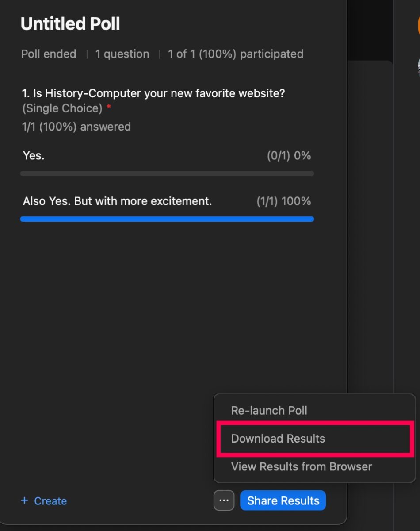This screenshot has height=531, width=420.
Task: Select Re-launch Poll from the menu
Action: click(269, 410)
